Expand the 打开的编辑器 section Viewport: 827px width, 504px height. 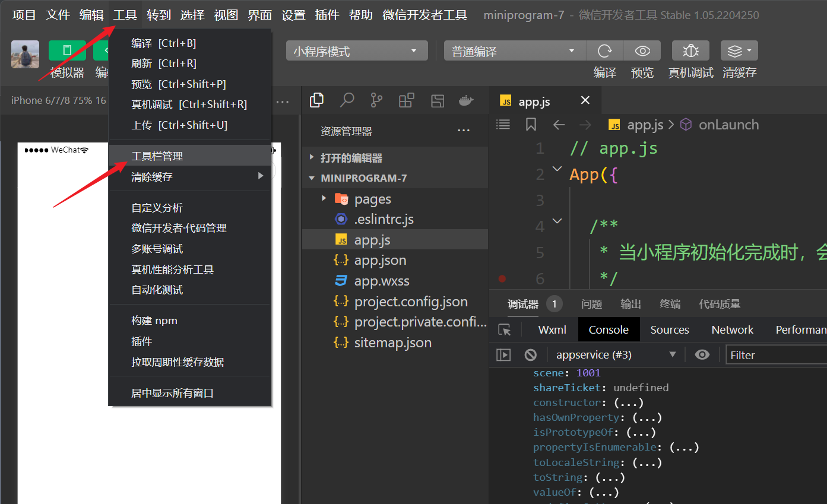(395, 158)
